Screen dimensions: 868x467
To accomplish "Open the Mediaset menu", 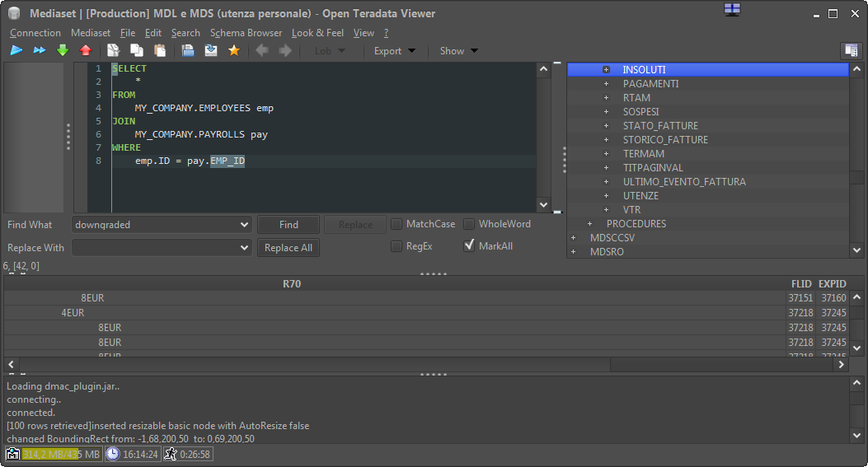I will pyautogui.click(x=90, y=33).
